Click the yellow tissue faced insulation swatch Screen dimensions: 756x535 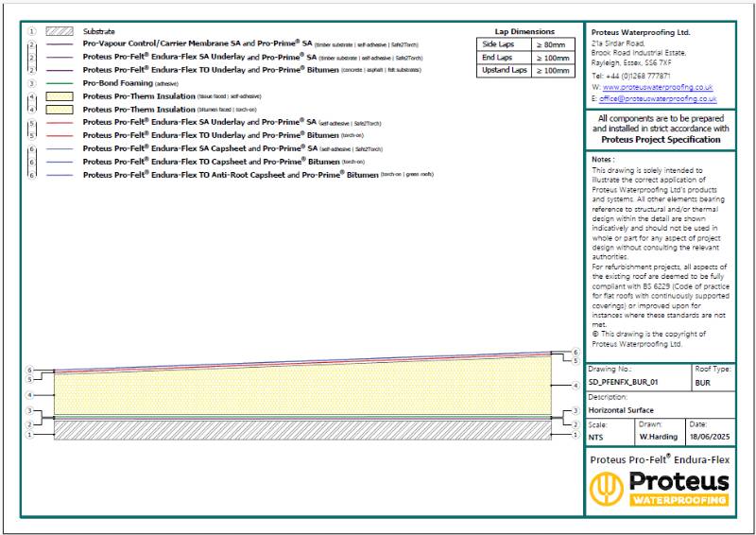point(60,96)
